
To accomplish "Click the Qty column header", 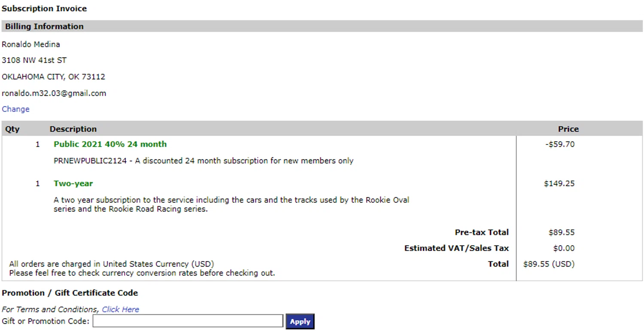I will coord(12,129).
